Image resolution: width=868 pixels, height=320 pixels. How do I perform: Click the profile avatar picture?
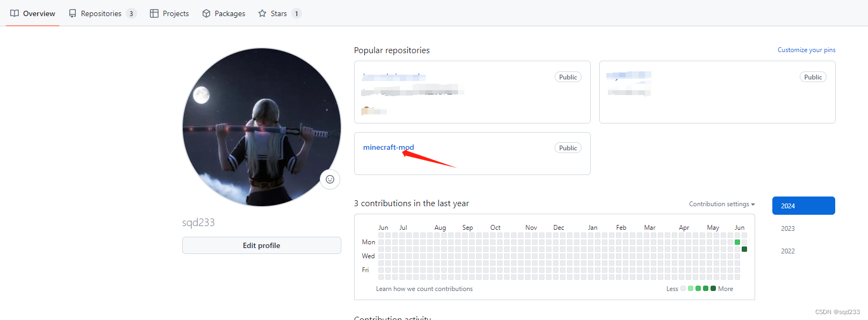tap(262, 127)
